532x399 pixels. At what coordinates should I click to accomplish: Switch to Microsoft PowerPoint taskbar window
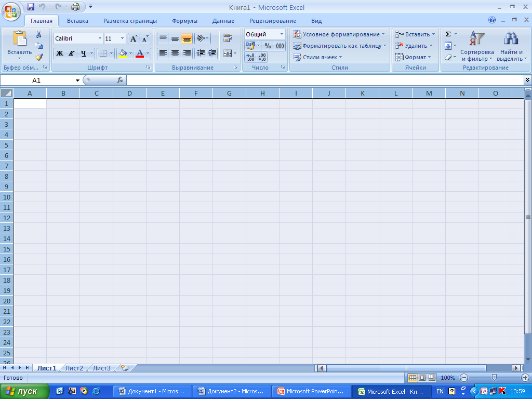[312, 391]
